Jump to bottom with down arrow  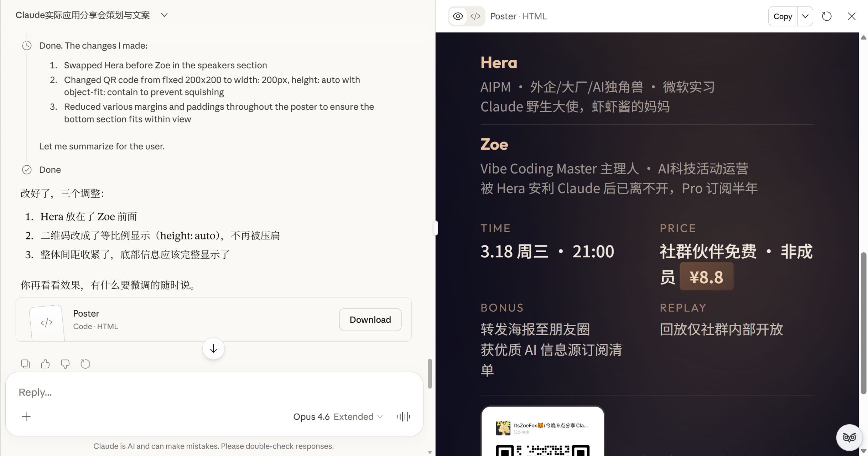click(213, 348)
